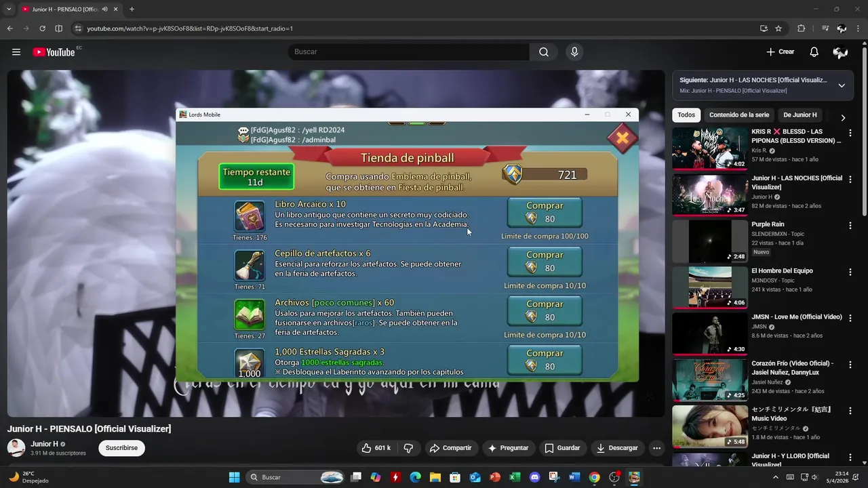Close the Tienda de pinball shop panel
This screenshot has height=488, width=868.
pos(622,138)
